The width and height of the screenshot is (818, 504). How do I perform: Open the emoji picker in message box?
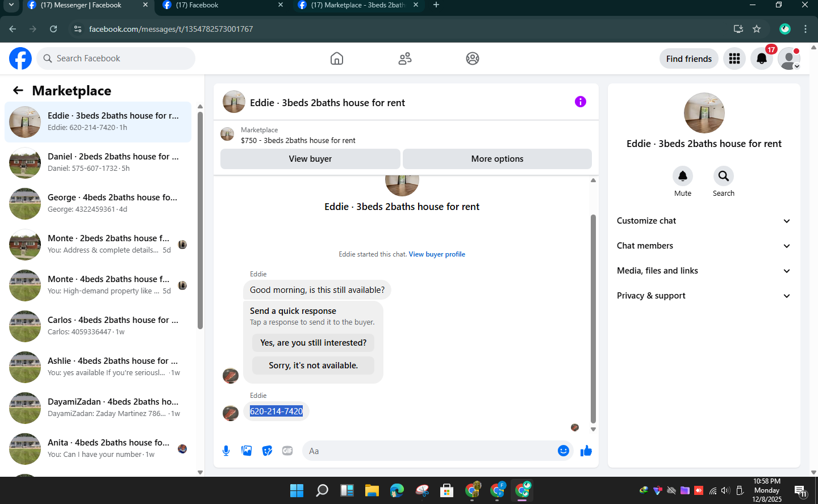(564, 451)
